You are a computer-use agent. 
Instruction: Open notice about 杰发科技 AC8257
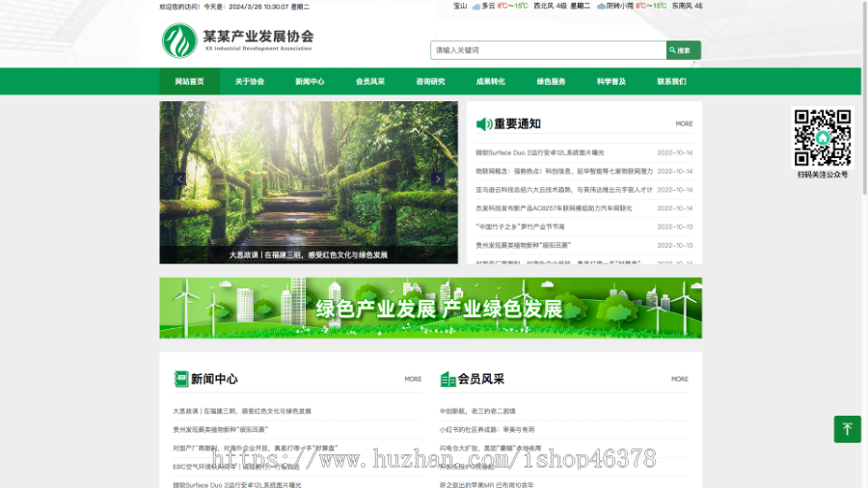click(554, 208)
